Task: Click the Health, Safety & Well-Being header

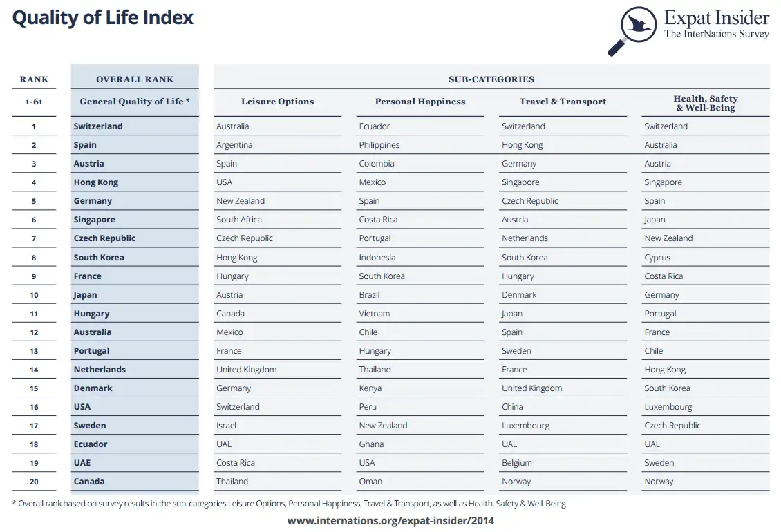Action: [705, 103]
